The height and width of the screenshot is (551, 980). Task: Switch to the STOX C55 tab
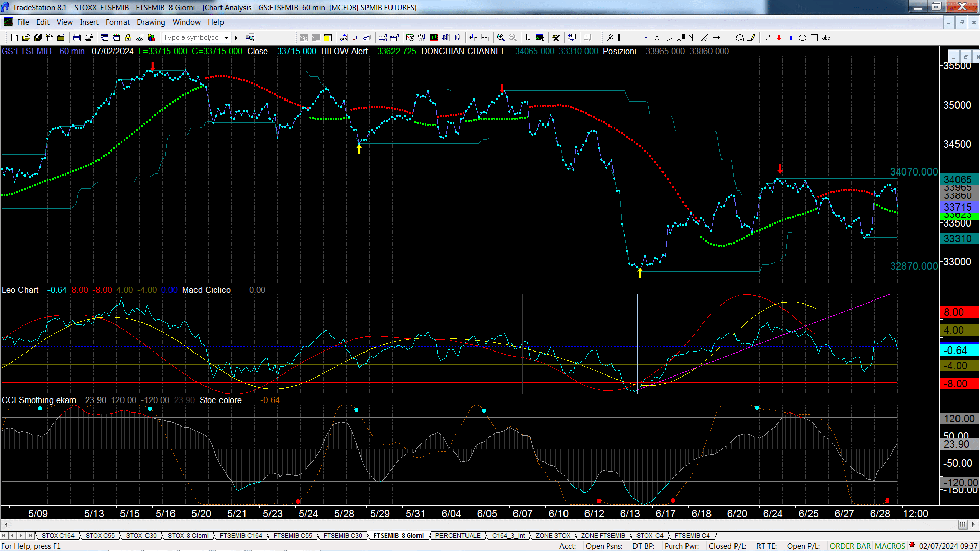[x=100, y=536]
